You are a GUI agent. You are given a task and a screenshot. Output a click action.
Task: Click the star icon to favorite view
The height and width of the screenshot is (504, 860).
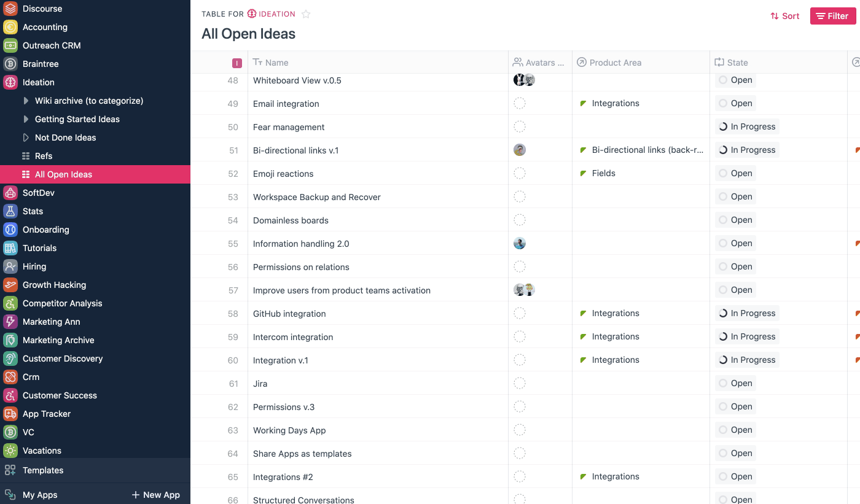pos(306,14)
